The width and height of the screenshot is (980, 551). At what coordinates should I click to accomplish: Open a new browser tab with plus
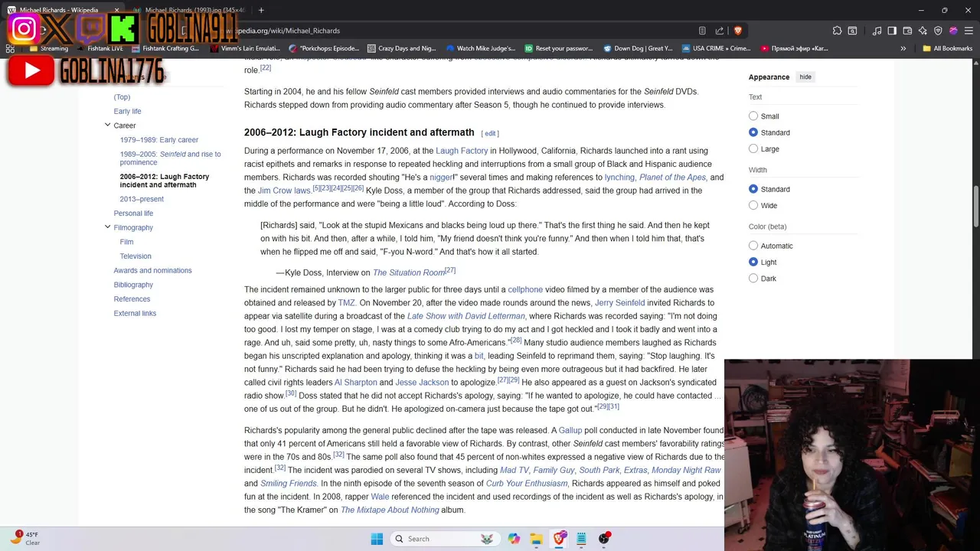coord(261,10)
